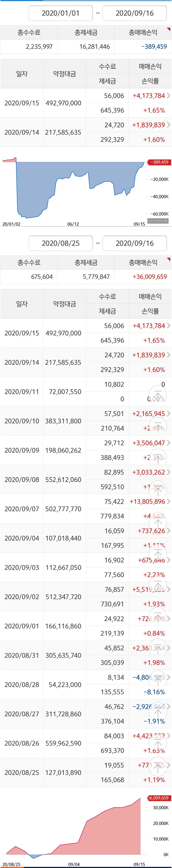The height and width of the screenshot is (868, 172).
Task: Click the 36,009,659 red value tag on bottom chart
Action: pyautogui.click(x=159, y=798)
